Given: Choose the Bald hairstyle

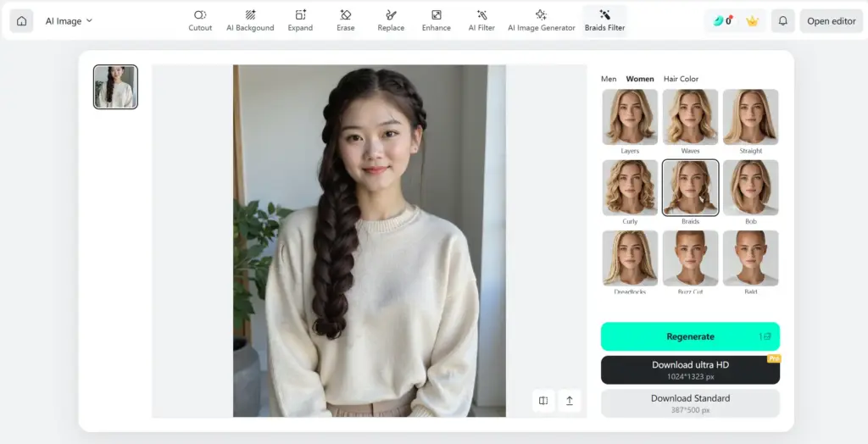Looking at the screenshot, I should click(751, 258).
